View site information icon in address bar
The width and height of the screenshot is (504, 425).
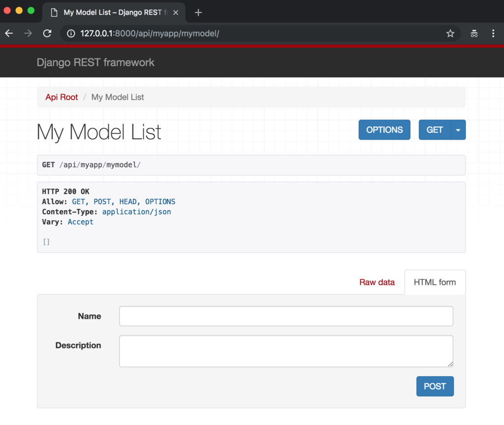coord(71,33)
